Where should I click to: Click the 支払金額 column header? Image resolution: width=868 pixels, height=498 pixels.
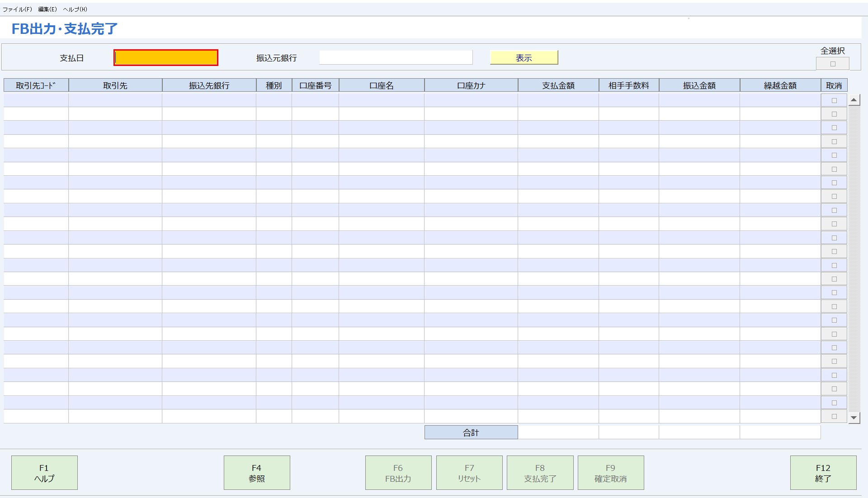pos(558,85)
